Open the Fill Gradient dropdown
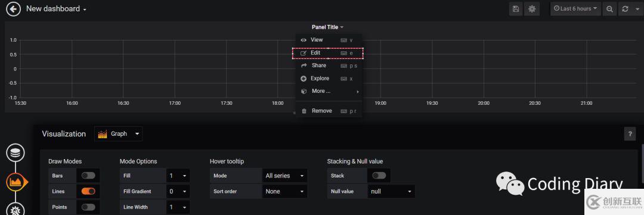The image size is (644, 215). [x=178, y=191]
